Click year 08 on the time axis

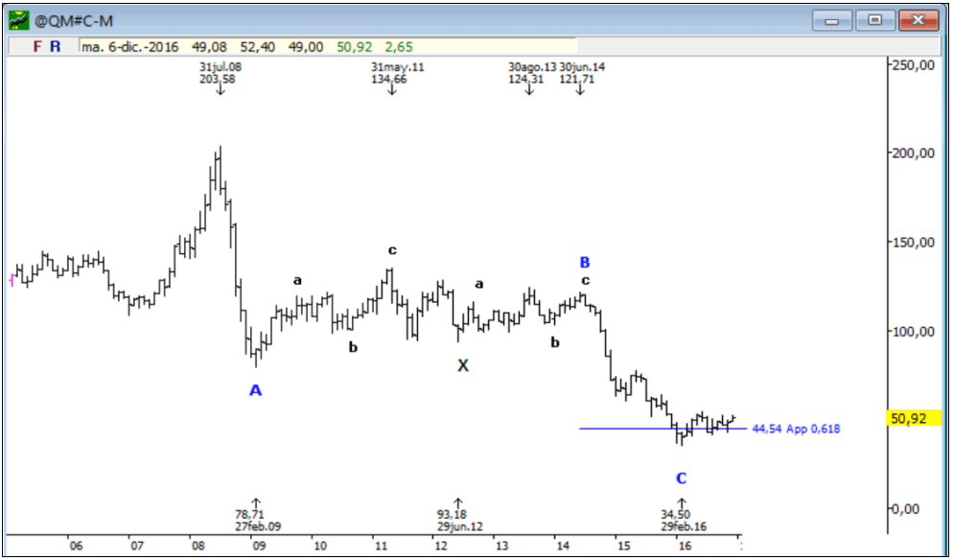click(198, 547)
